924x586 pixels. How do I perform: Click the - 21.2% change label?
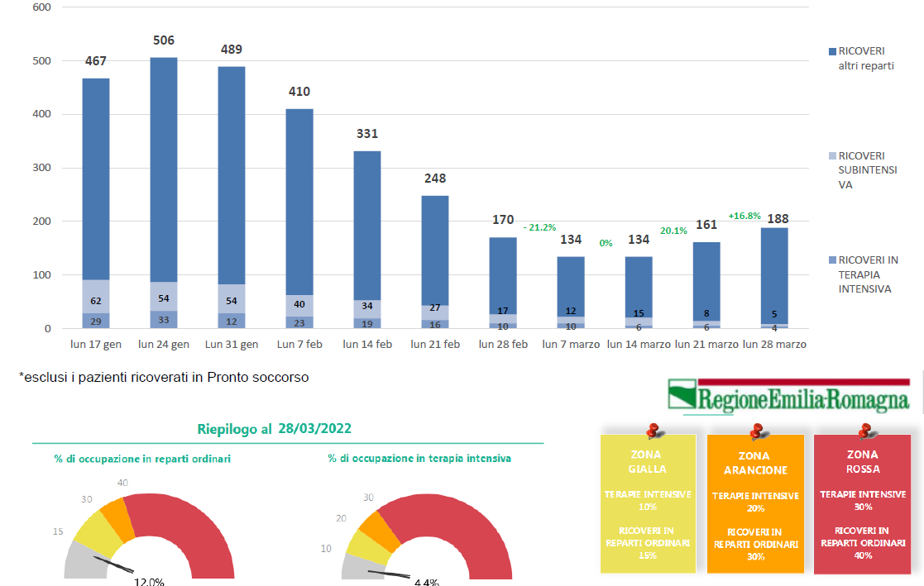point(539,227)
